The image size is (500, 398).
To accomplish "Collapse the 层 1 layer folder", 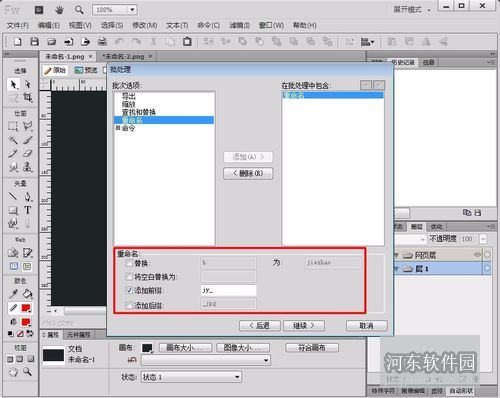I will click(x=397, y=269).
